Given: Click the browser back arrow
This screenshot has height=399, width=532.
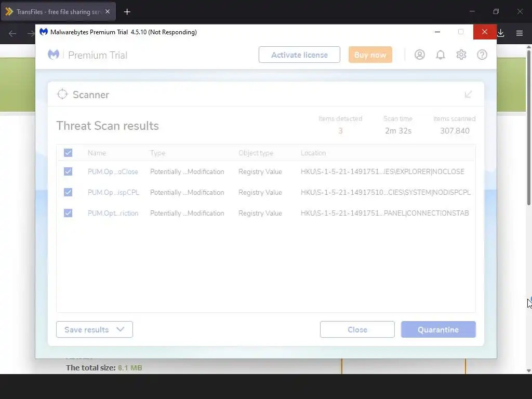Looking at the screenshot, I should [x=12, y=33].
